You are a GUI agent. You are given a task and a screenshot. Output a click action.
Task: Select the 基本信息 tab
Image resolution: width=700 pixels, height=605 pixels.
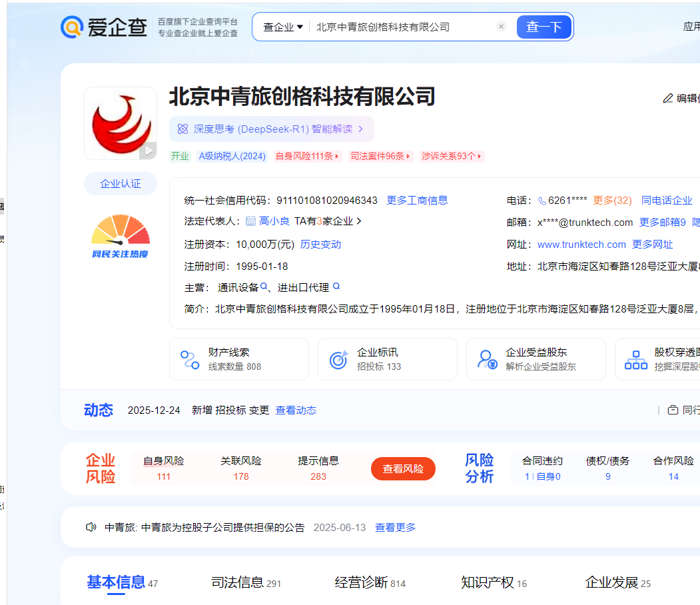pos(123,582)
